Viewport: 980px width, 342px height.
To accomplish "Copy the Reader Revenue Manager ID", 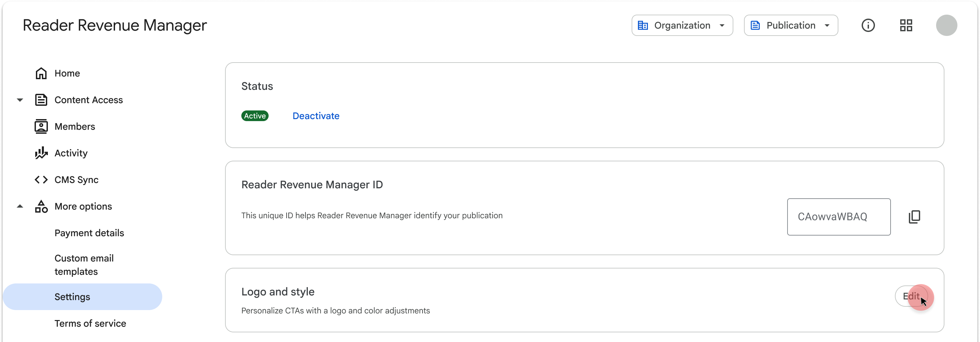I will pos(914,217).
